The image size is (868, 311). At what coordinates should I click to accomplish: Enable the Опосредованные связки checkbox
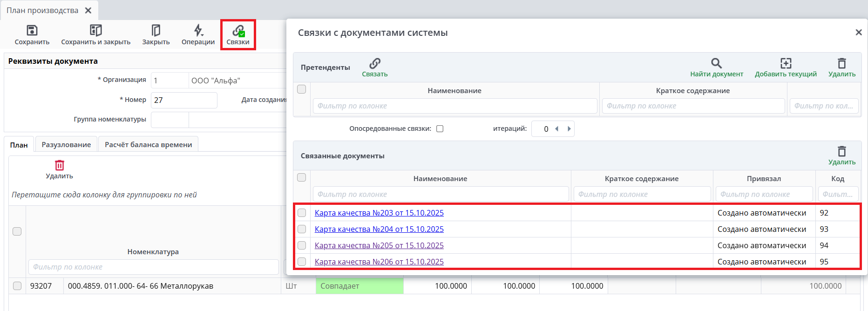(440, 129)
